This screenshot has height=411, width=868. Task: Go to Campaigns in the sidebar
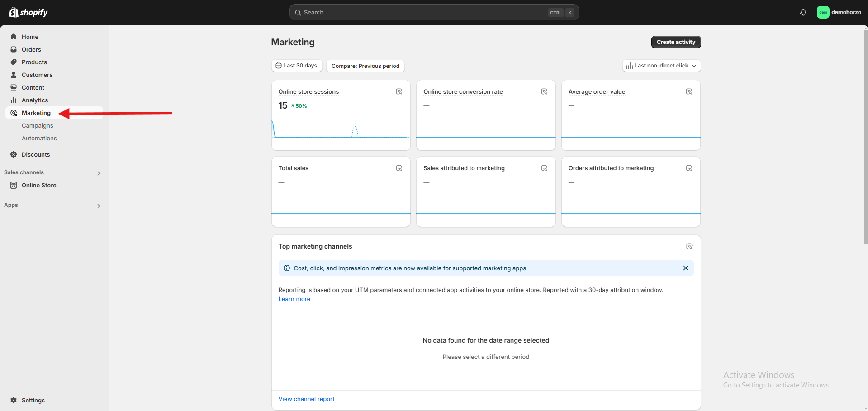[x=38, y=126]
